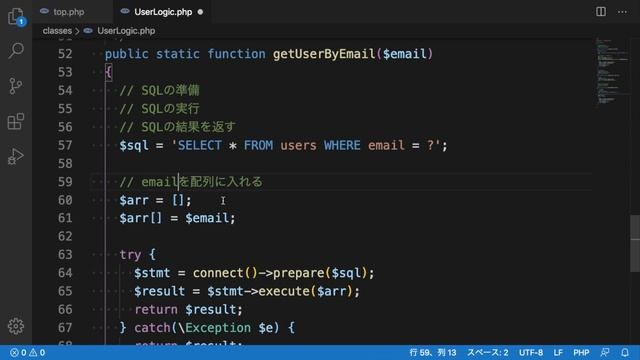Click the comment // emailを配列に入れる

[191, 182]
